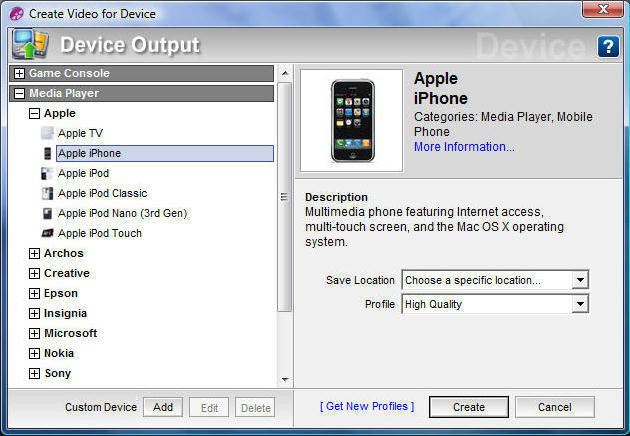Image resolution: width=630 pixels, height=436 pixels.
Task: Click the Creative label
Action: click(x=67, y=273)
